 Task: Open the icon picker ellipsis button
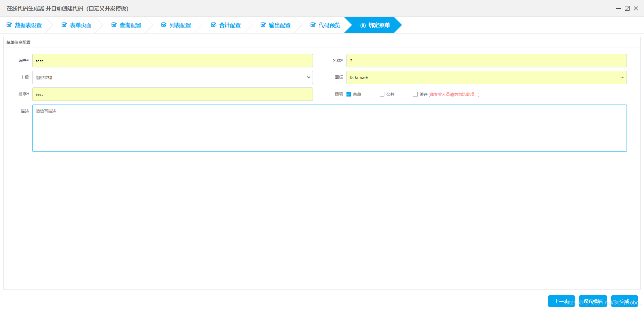(x=623, y=77)
